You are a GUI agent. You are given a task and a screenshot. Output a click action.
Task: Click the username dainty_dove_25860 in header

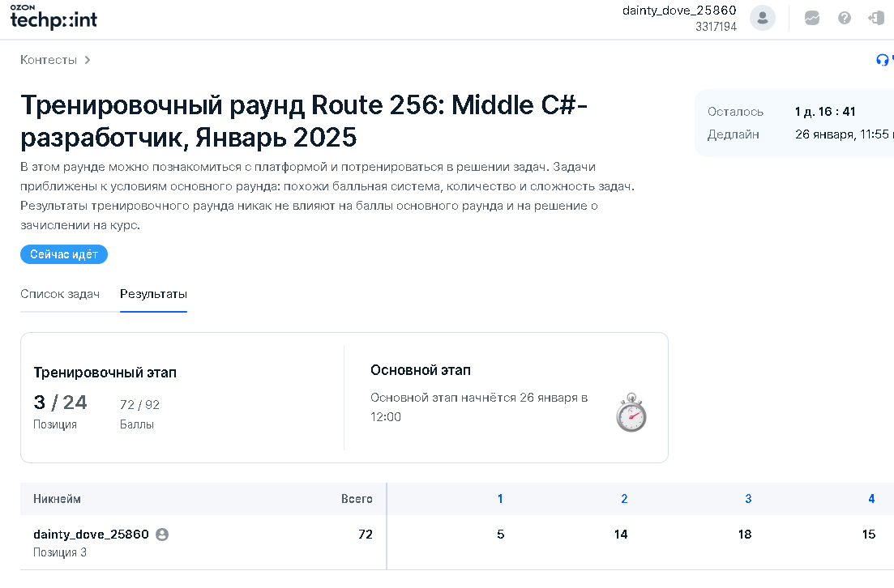679,11
